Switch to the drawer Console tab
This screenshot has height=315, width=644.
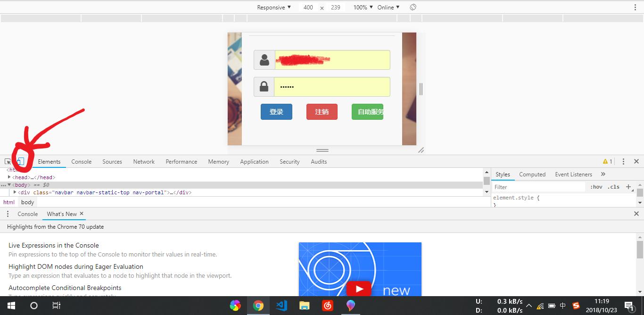(x=28, y=214)
